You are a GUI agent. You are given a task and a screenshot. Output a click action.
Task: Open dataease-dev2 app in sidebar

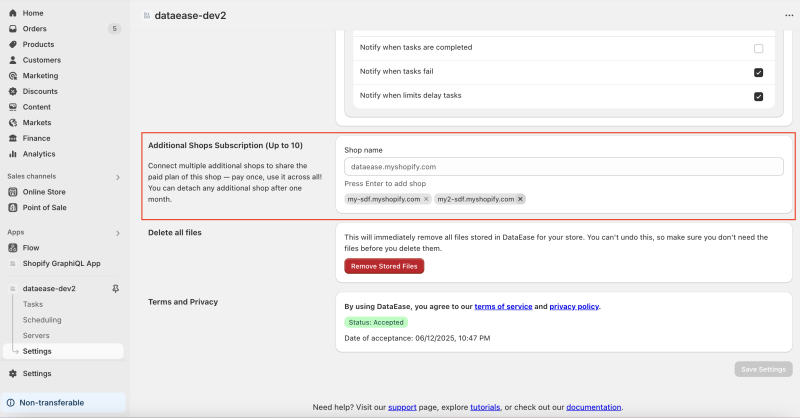(x=49, y=288)
